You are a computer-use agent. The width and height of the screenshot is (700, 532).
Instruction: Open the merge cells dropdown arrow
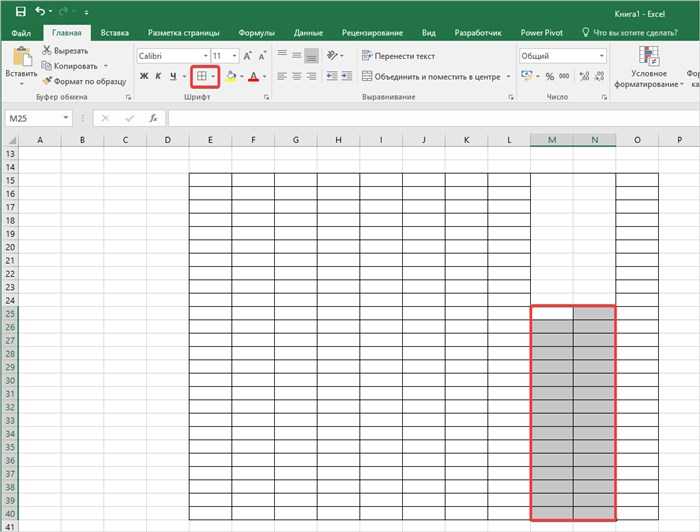[x=508, y=76]
